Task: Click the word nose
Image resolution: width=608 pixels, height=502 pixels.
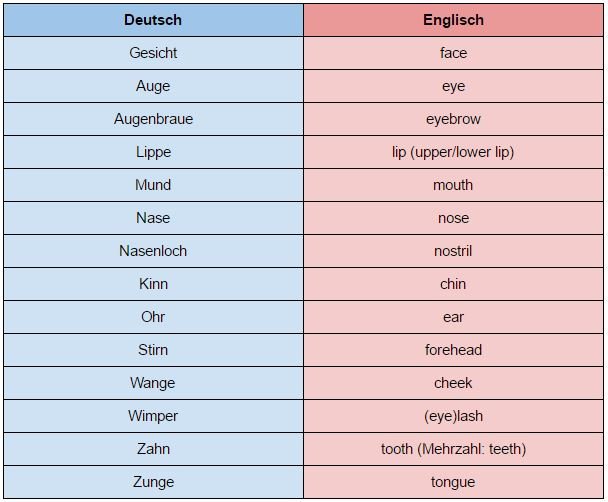Action: pos(453,218)
